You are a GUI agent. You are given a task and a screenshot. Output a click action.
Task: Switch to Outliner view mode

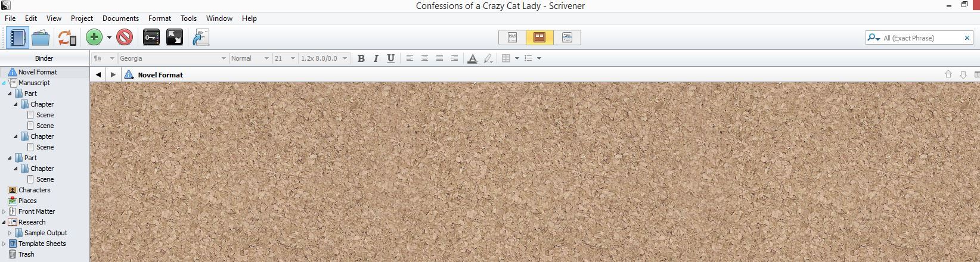[567, 38]
